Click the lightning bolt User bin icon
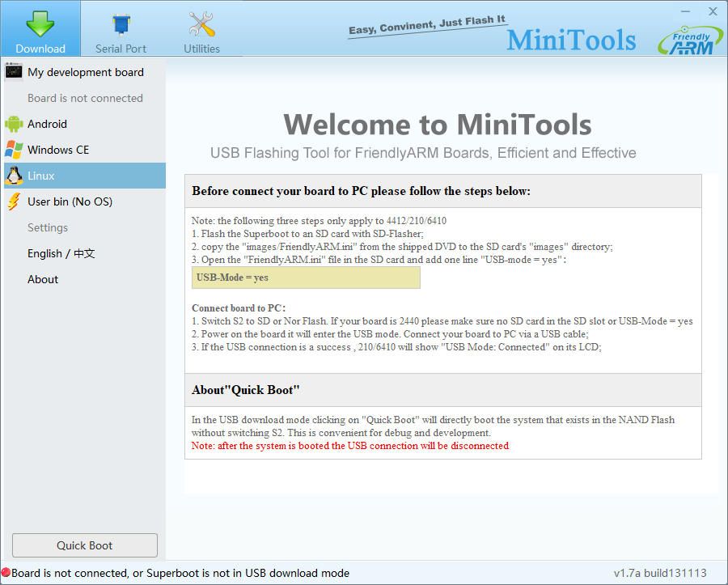The image size is (728, 585). click(x=14, y=201)
